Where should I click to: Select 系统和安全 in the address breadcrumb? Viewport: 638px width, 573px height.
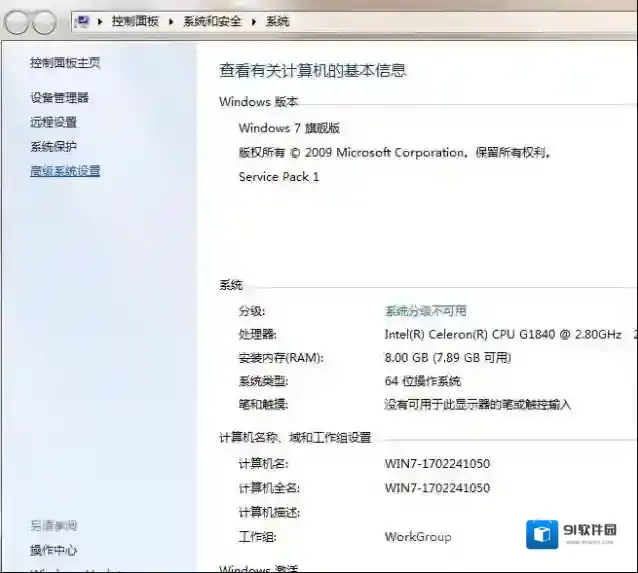click(212, 21)
